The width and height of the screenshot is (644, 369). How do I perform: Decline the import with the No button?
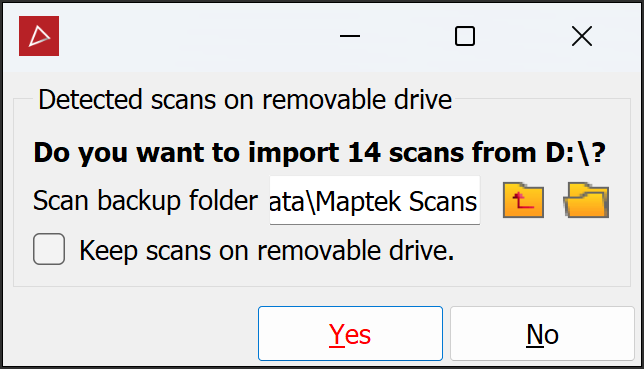(542, 333)
